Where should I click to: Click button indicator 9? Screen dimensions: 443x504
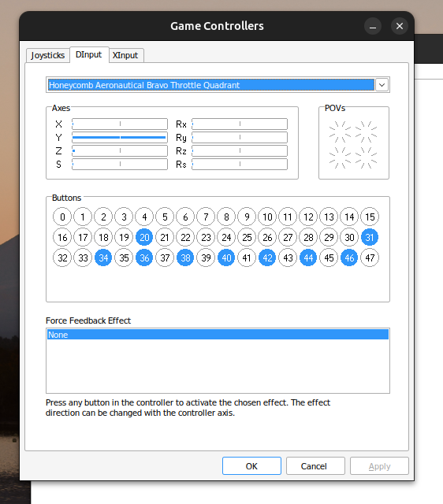(x=247, y=217)
